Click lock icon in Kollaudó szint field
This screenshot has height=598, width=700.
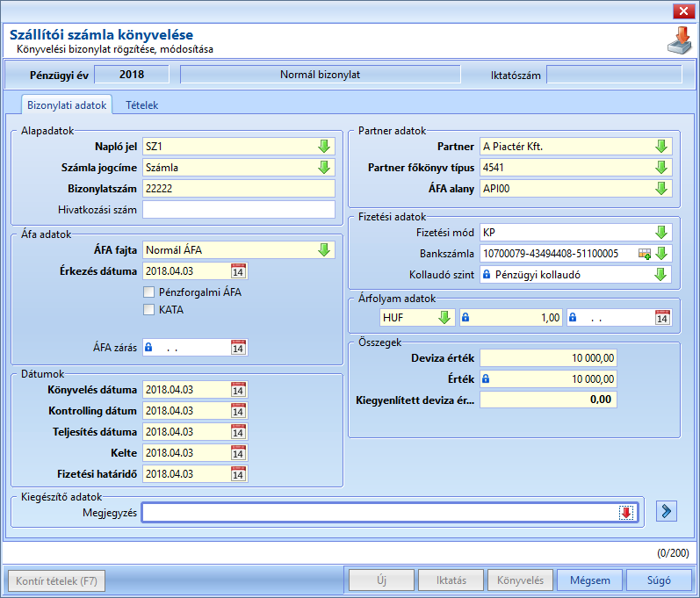pos(487,275)
